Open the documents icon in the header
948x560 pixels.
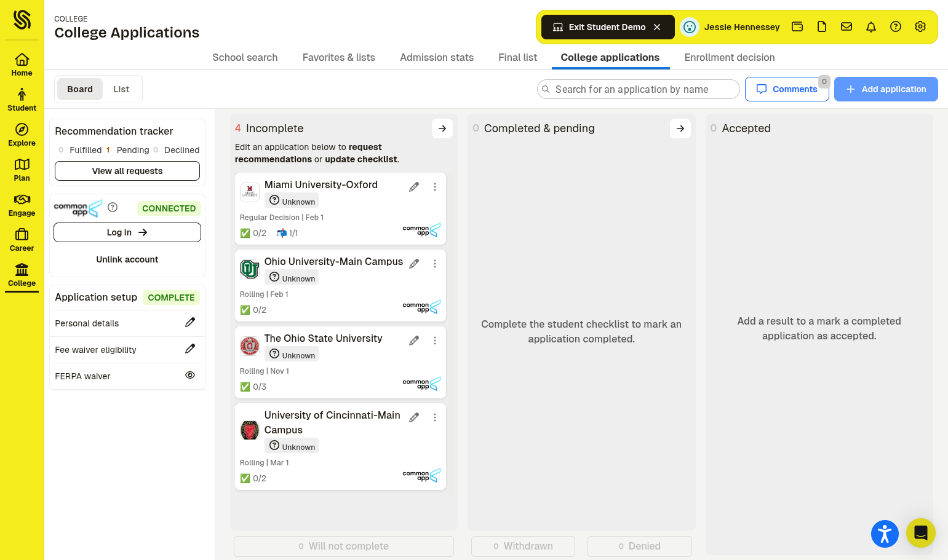click(x=822, y=26)
